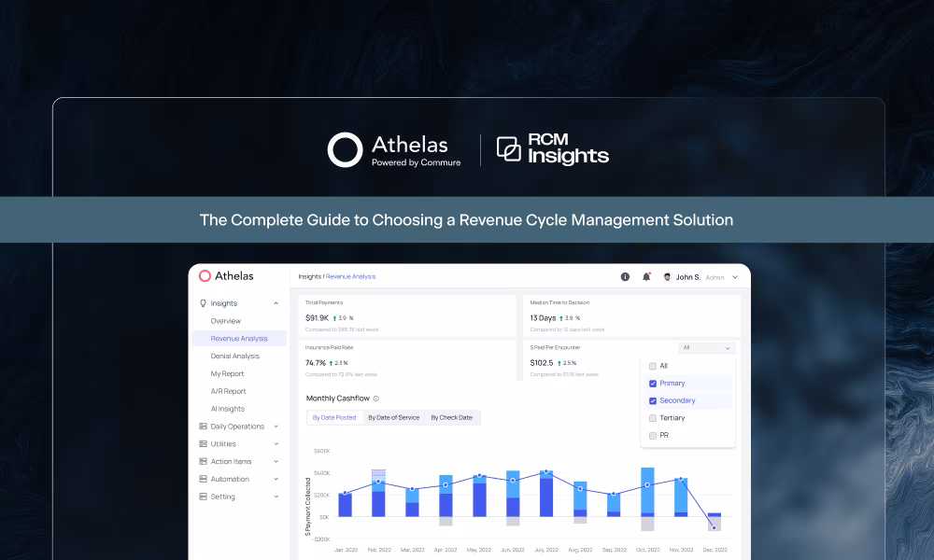
Task: Click the Dec 2022 line data point
Action: tap(715, 528)
